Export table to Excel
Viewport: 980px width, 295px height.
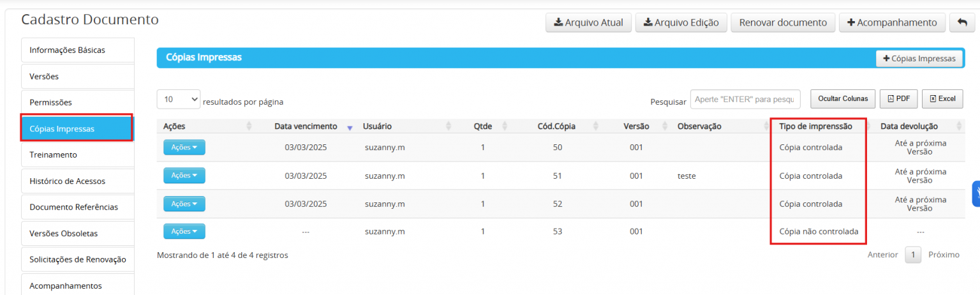coord(942,99)
